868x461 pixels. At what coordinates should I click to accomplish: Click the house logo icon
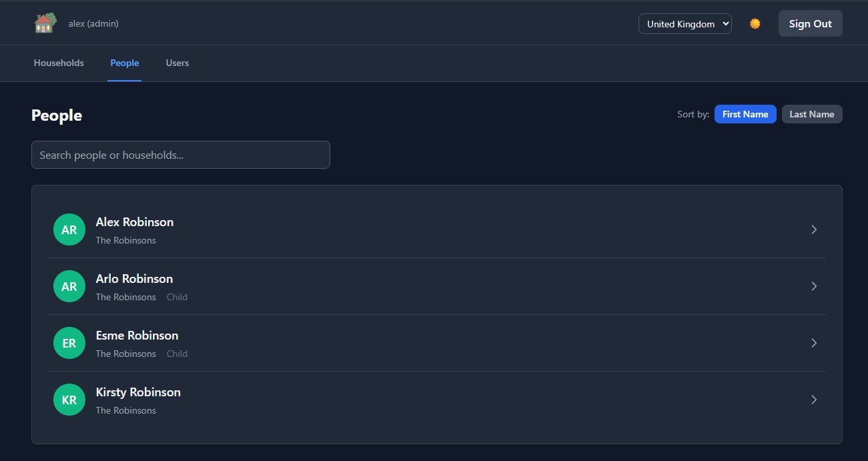pos(45,23)
